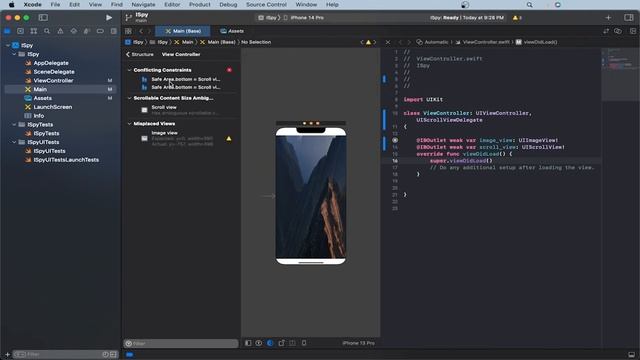Screen dimensions: 640x360
Task: Collapse the ISpyTests group
Action: pos(14,124)
